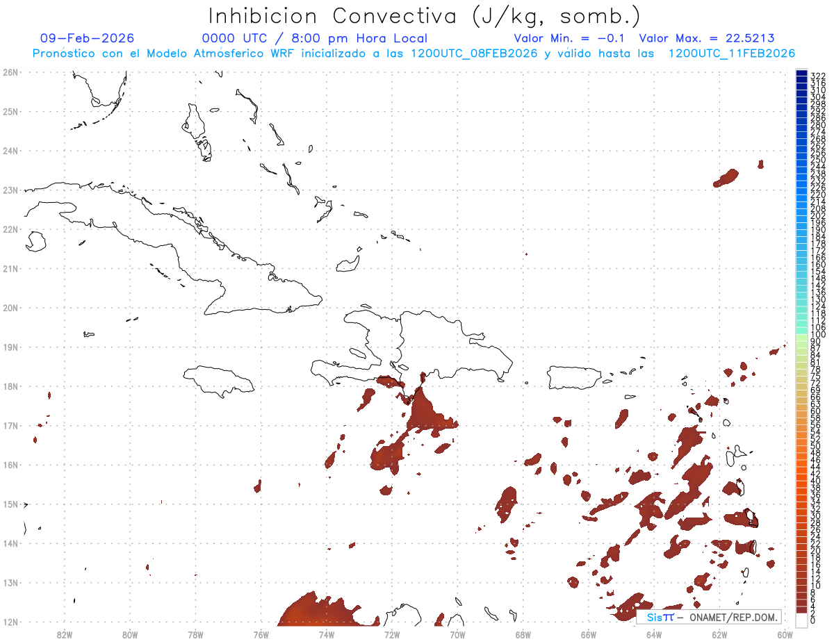Click the latitude label "22N"

(x=10, y=229)
